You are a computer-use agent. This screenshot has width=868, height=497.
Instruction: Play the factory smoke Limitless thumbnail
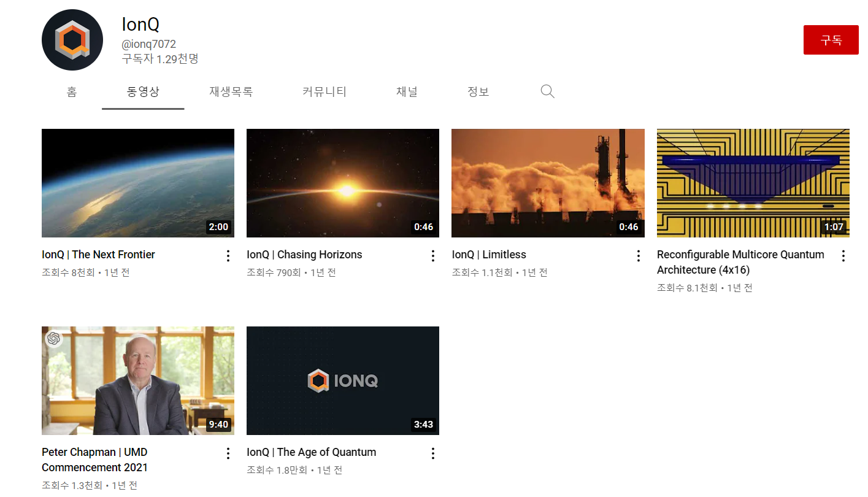point(548,183)
